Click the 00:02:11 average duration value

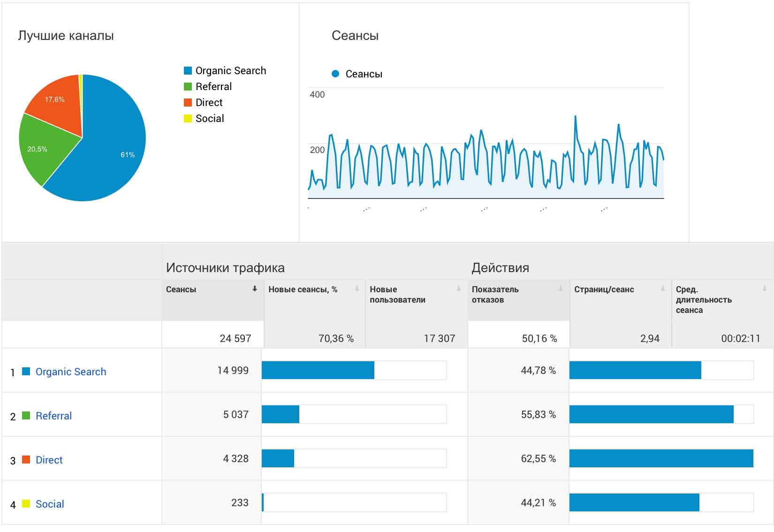741,339
